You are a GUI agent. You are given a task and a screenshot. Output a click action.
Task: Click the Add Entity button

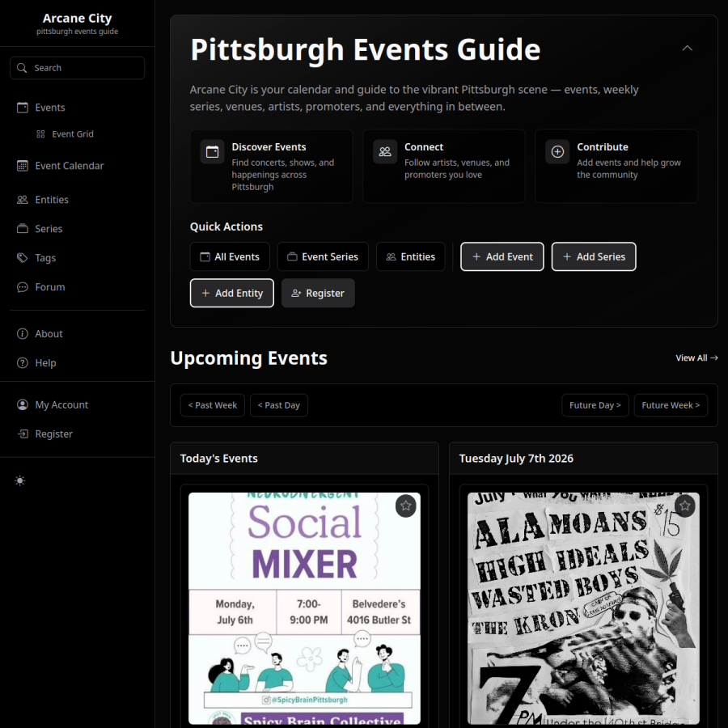click(232, 293)
